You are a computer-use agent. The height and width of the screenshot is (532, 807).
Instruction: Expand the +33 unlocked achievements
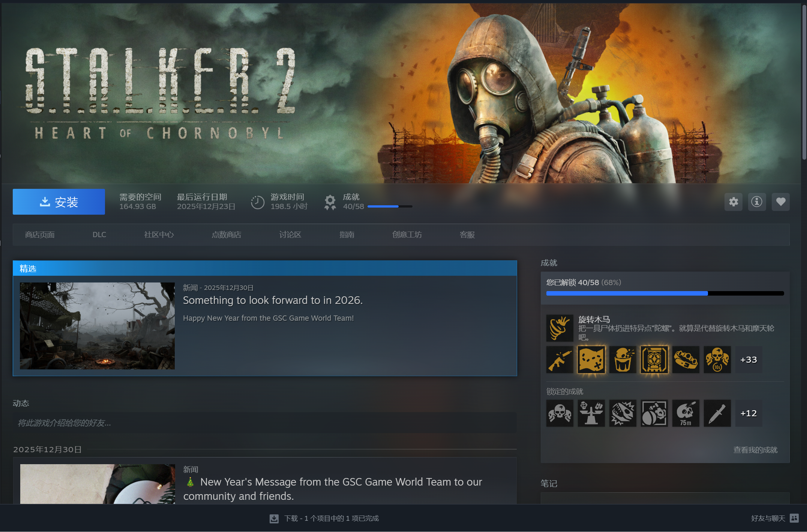coord(748,360)
